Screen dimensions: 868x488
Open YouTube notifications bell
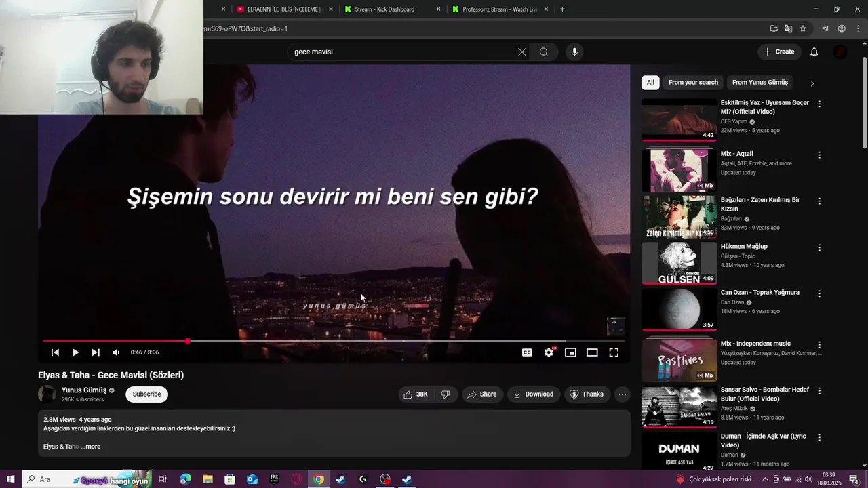click(x=814, y=52)
